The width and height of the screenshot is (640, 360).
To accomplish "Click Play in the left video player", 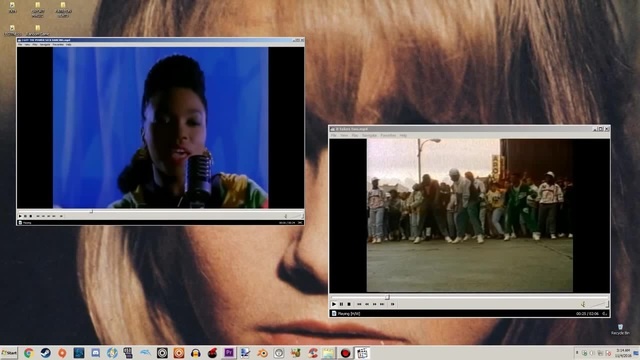I will [20, 216].
